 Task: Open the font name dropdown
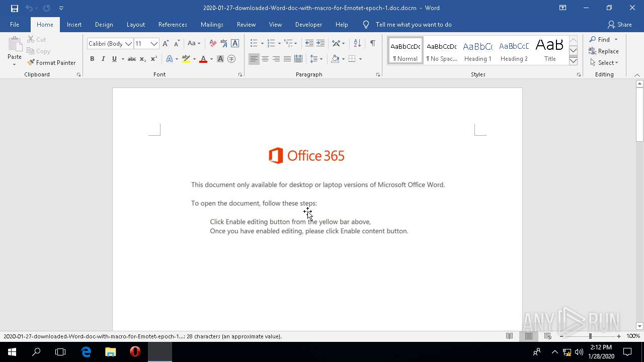click(129, 44)
